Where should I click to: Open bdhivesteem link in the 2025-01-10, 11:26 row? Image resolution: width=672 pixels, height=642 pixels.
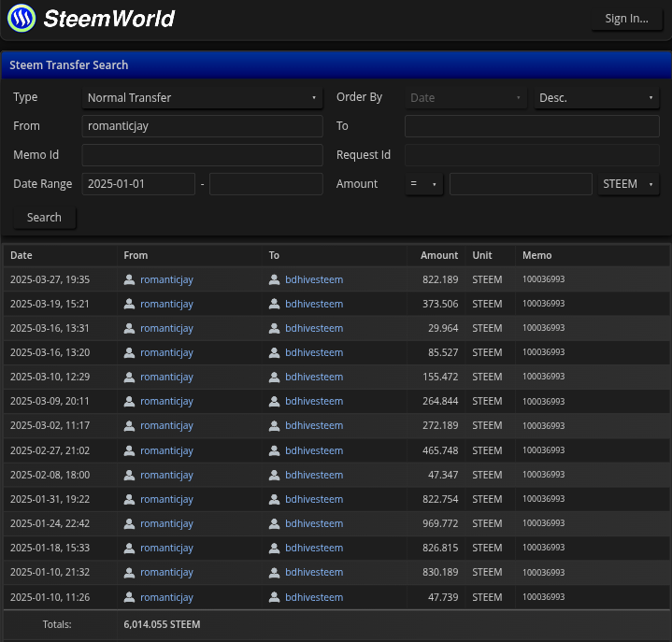(314, 597)
